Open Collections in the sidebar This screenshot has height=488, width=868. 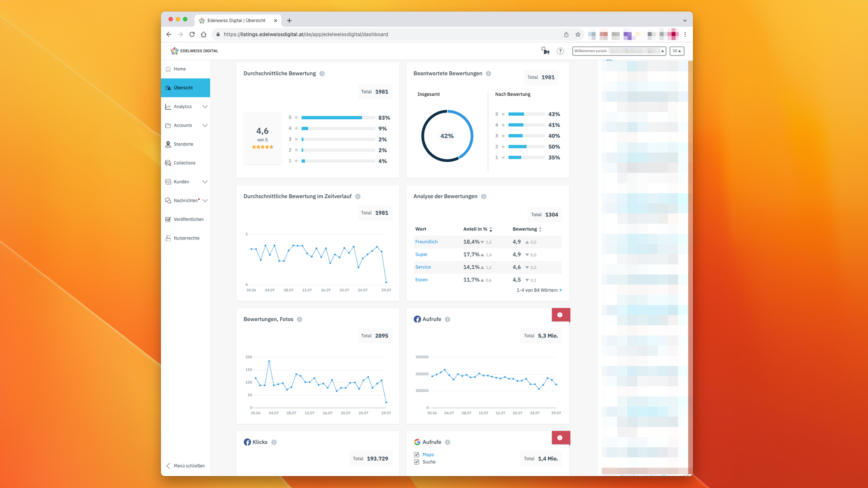click(x=185, y=163)
